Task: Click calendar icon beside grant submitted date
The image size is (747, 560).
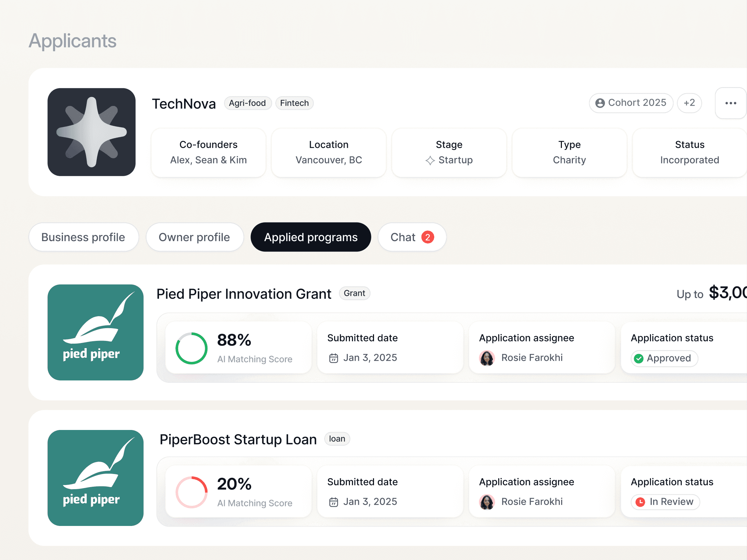Action: (x=333, y=358)
